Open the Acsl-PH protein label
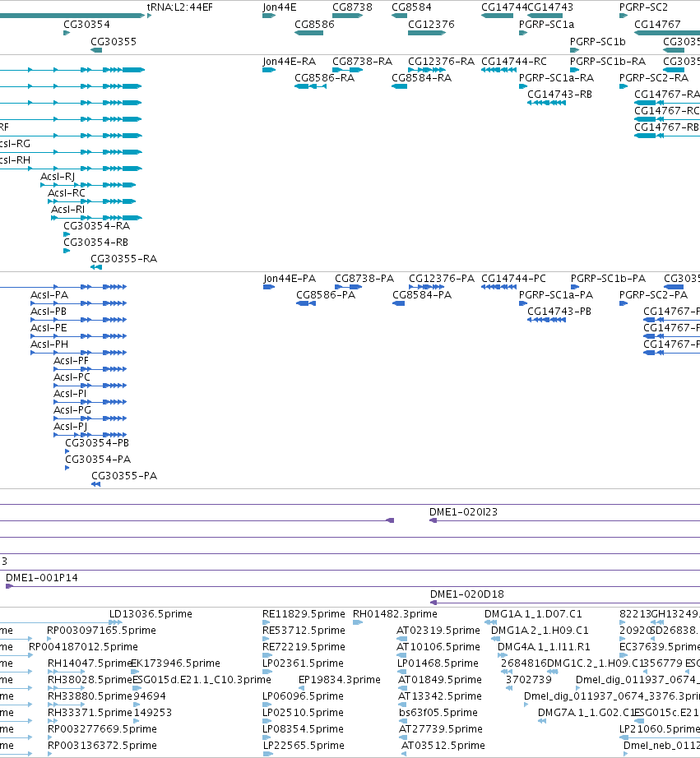The height and width of the screenshot is (758, 700). [x=49, y=344]
